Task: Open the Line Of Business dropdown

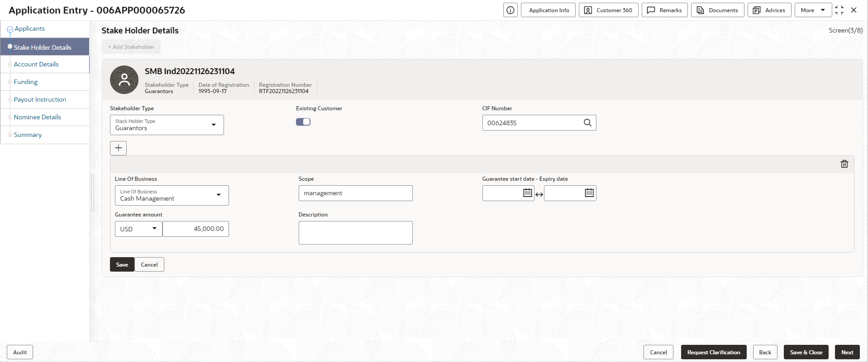Action: coord(172,195)
